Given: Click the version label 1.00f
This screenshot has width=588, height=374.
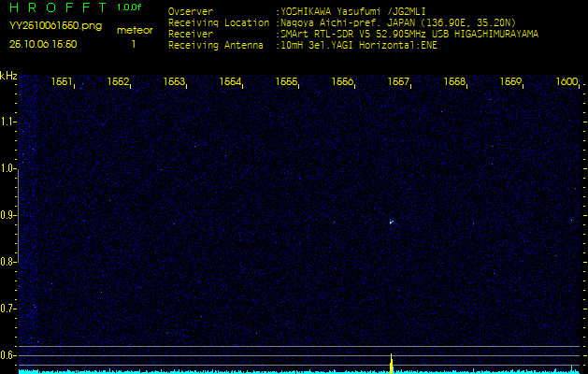Looking at the screenshot, I should pyautogui.click(x=129, y=7).
